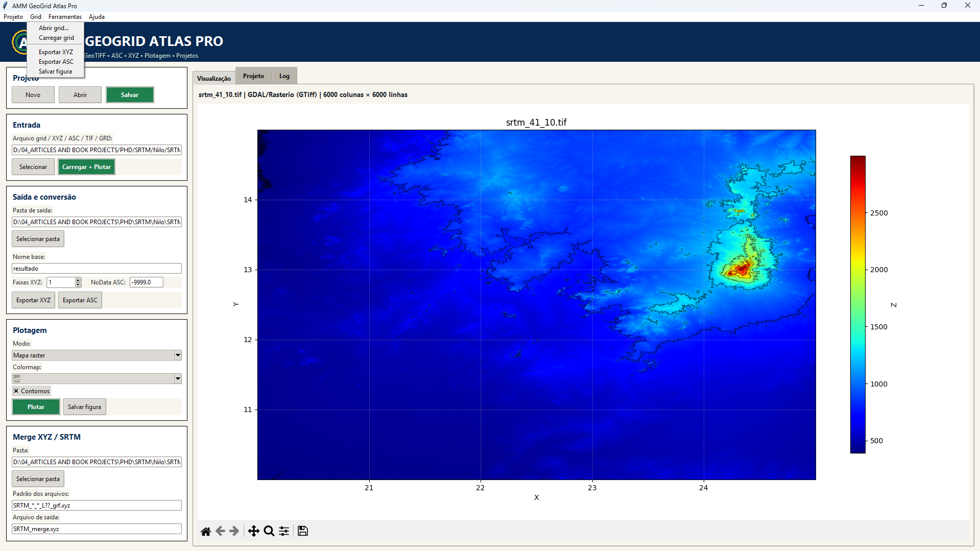Switch to the Projeto tab
980x551 pixels.
tap(254, 76)
